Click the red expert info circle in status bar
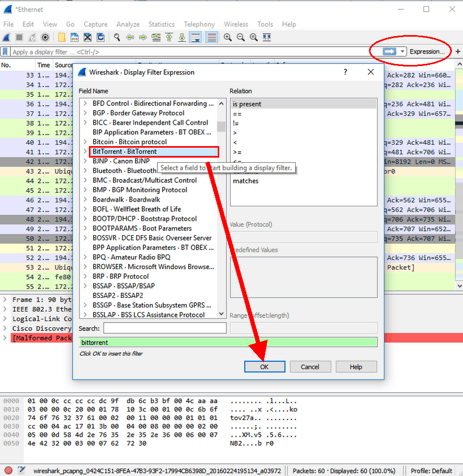Viewport: 463px width, 476px height. click(8, 470)
